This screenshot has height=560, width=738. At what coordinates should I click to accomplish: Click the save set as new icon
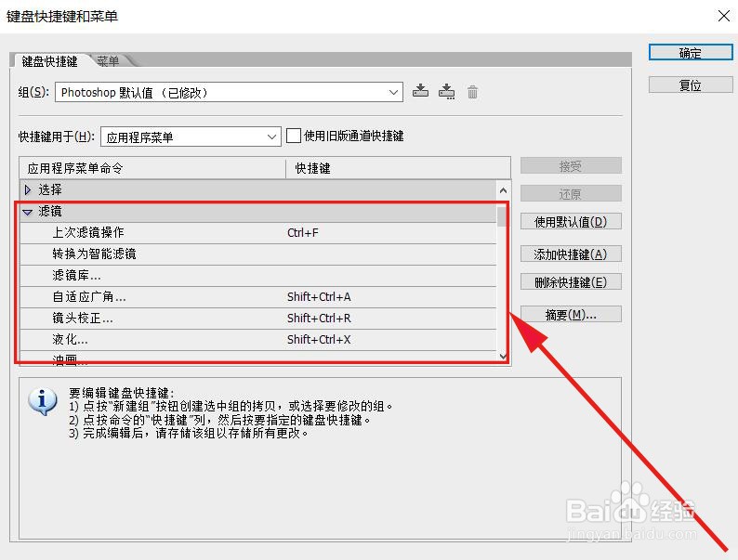[446, 91]
